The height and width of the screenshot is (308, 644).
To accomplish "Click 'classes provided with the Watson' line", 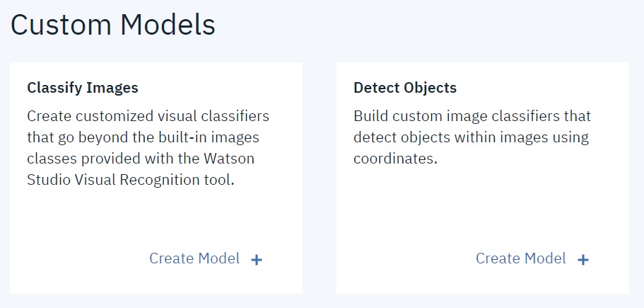I will pyautogui.click(x=141, y=158).
